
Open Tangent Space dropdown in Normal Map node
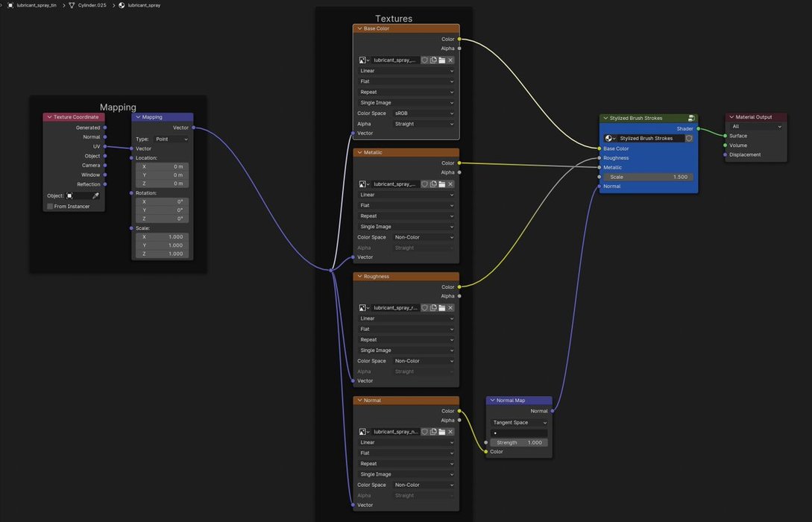pyautogui.click(x=519, y=423)
